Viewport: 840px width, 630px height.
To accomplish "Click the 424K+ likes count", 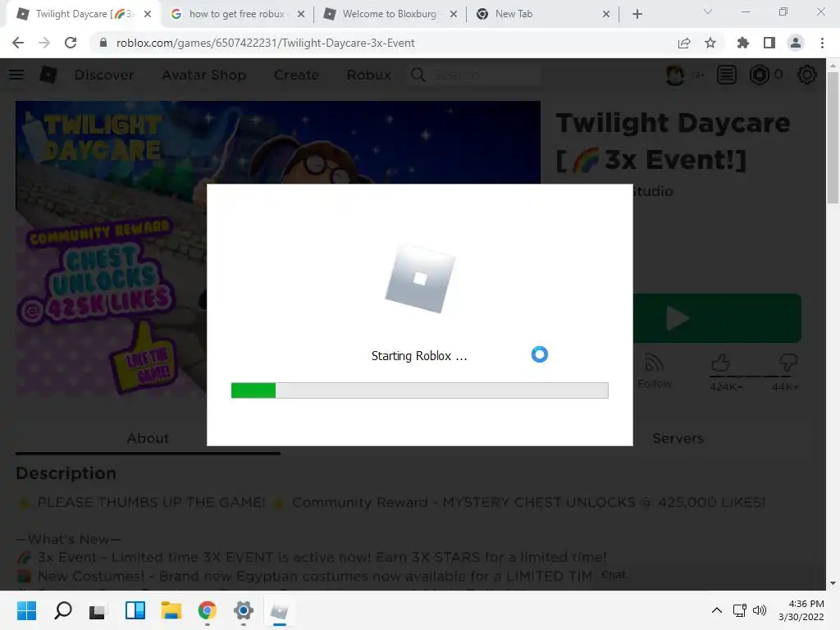I will point(726,386).
